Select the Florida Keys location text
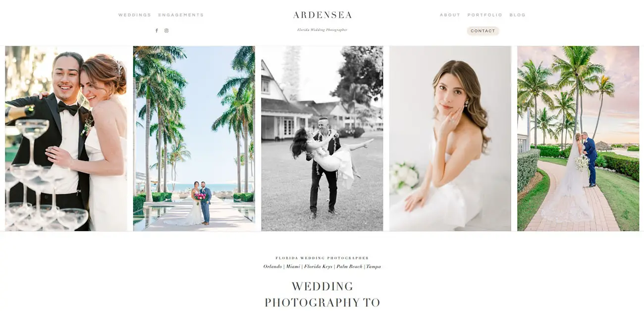The width and height of the screenshot is (644, 311). 318,266
